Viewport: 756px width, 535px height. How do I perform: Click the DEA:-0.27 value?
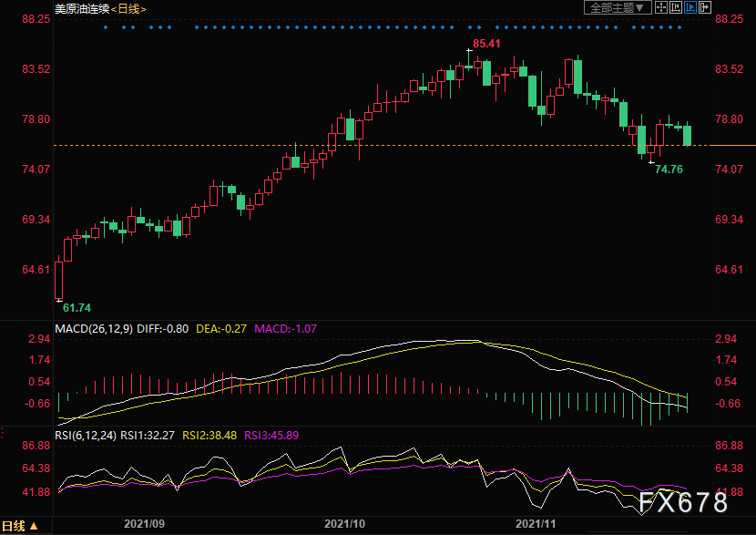pyautogui.click(x=221, y=329)
